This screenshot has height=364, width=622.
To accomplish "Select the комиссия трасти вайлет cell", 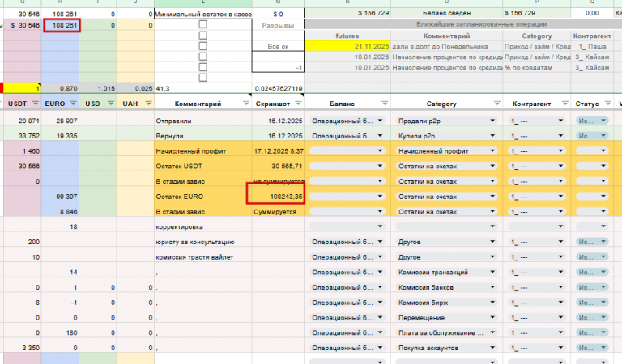I will [x=203, y=257].
